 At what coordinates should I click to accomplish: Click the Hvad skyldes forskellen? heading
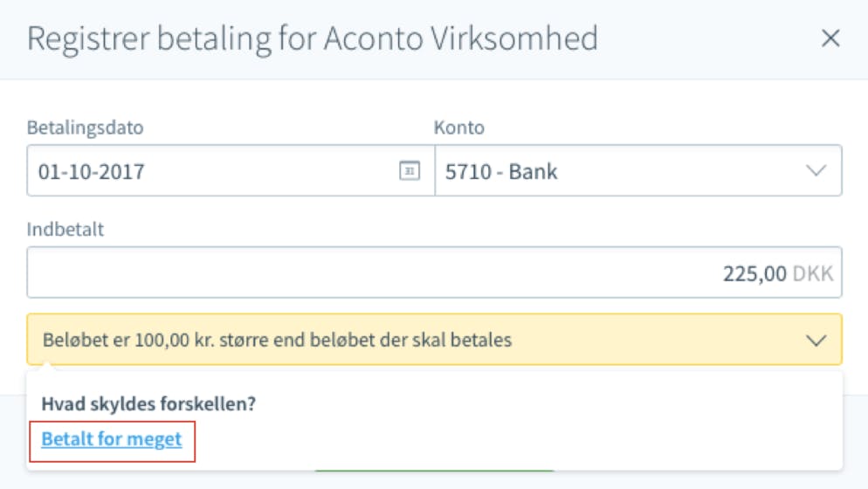148,404
